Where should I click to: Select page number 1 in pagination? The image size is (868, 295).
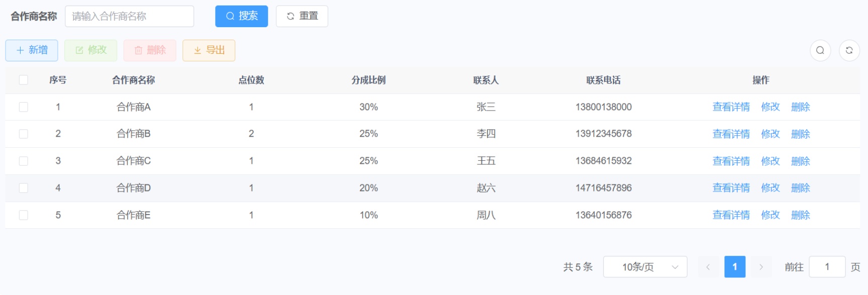point(734,267)
